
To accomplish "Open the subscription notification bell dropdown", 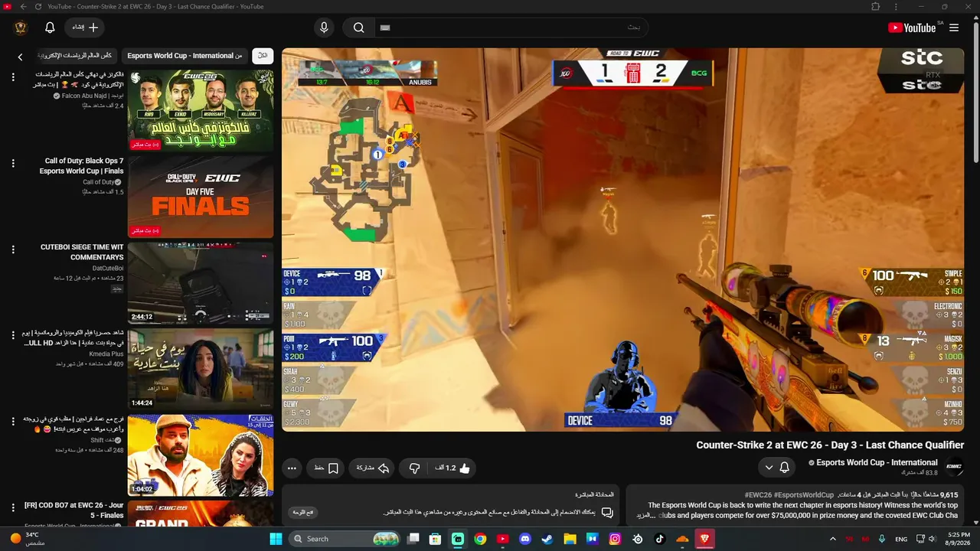I will (x=776, y=467).
